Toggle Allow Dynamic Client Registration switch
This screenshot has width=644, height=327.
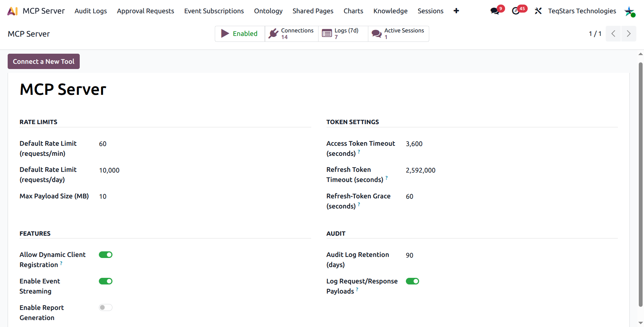pyautogui.click(x=105, y=255)
